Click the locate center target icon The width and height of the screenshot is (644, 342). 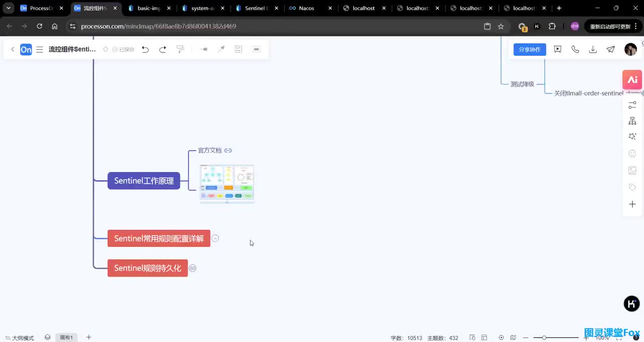pyautogui.click(x=501, y=337)
